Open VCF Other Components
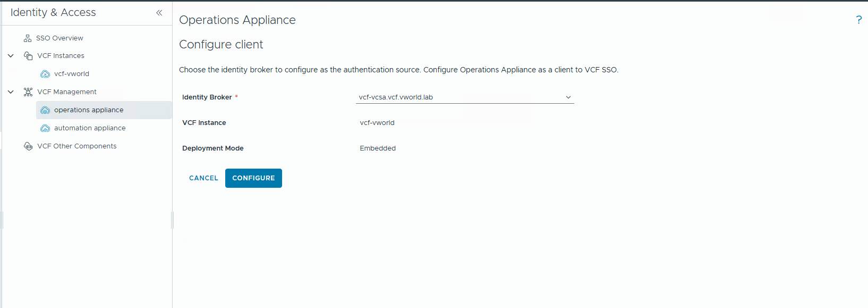868x308 pixels. click(77, 146)
